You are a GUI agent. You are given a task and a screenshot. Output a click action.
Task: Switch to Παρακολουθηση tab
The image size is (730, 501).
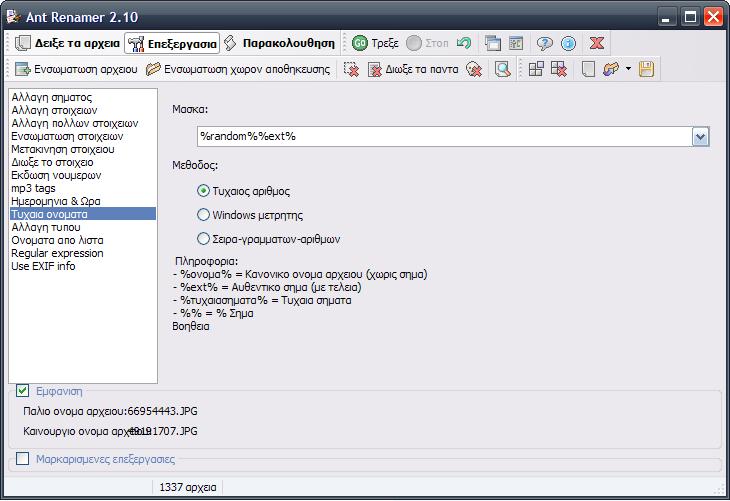pos(279,43)
